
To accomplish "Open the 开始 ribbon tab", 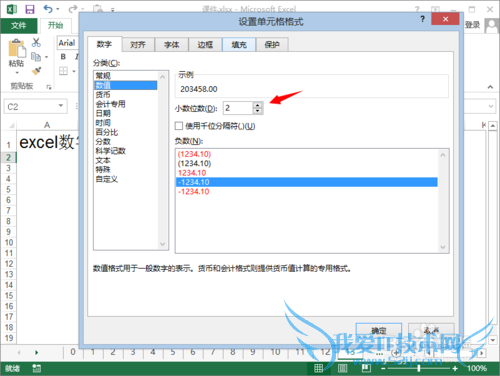I will click(55, 25).
